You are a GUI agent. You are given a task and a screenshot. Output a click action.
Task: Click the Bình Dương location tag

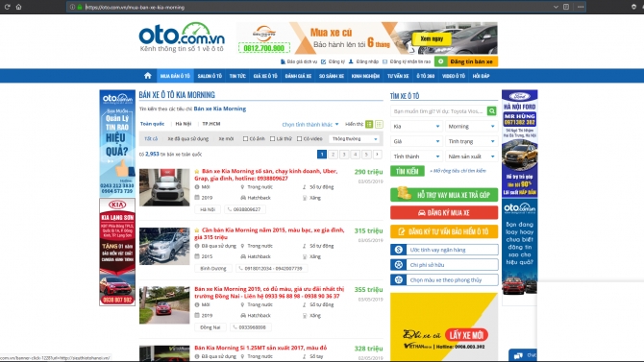coord(212,269)
